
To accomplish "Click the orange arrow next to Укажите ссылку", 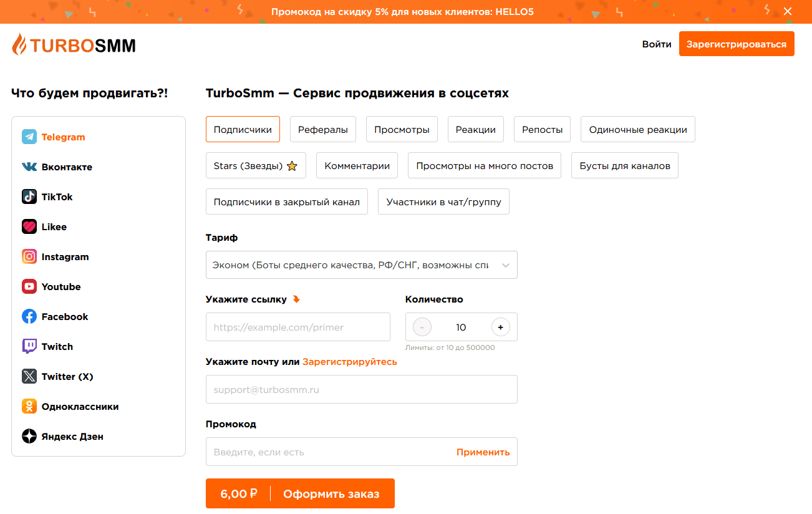I will [296, 299].
